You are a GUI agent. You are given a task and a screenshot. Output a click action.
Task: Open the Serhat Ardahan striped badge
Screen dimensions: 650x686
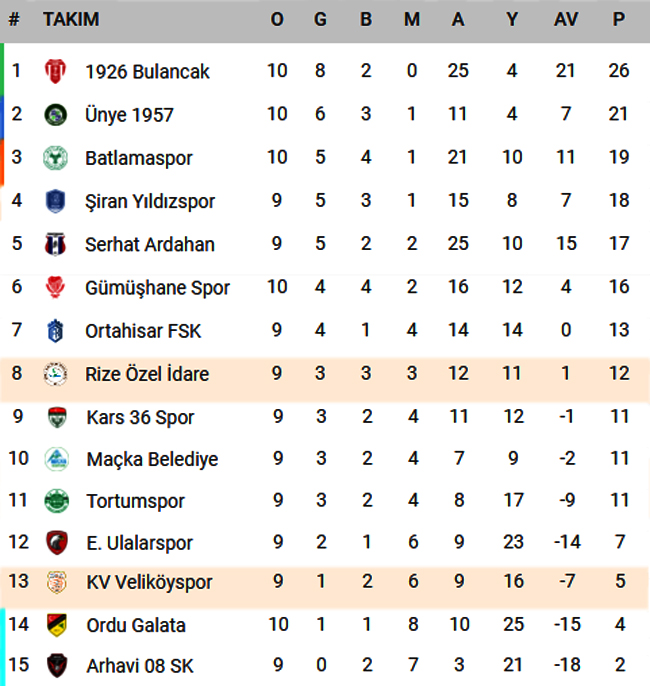(56, 244)
